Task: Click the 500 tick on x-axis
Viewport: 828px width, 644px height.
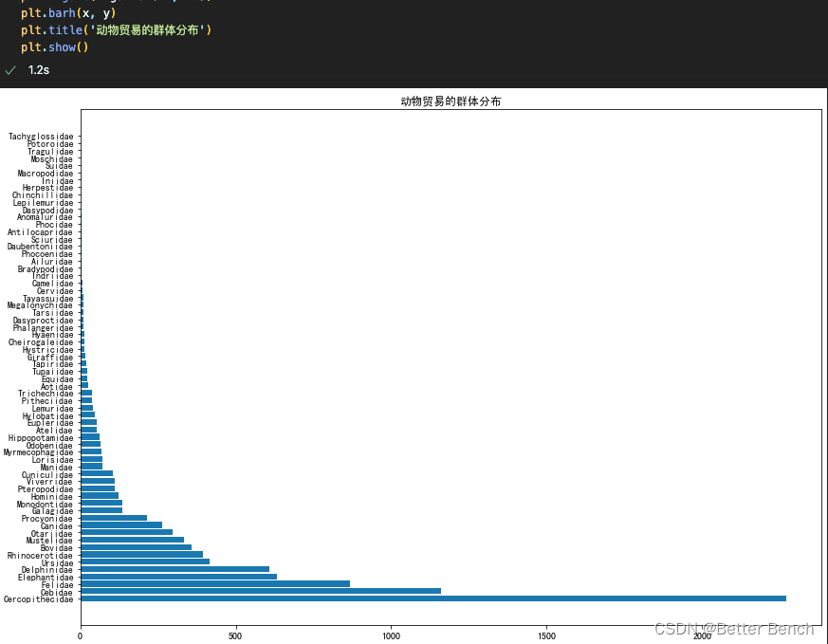Action: (x=235, y=636)
